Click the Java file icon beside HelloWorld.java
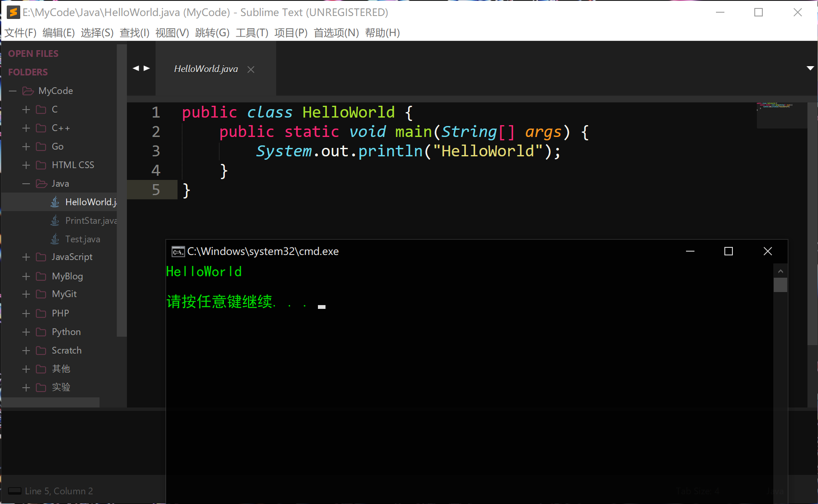Image resolution: width=818 pixels, height=504 pixels. click(55, 202)
